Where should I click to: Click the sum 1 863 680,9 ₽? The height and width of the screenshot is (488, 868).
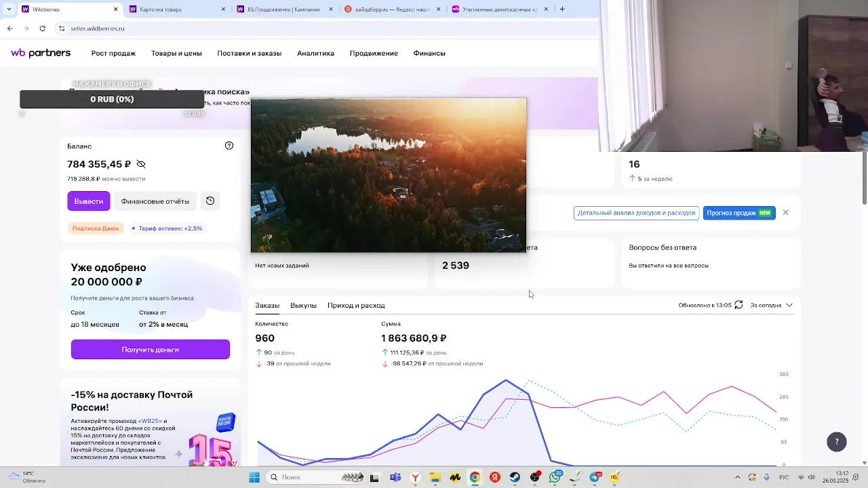click(414, 338)
